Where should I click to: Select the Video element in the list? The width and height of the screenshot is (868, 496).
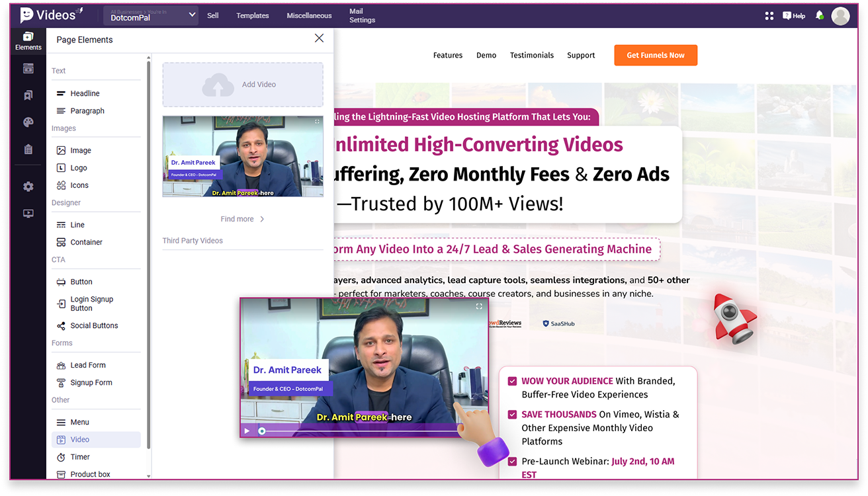[79, 440]
